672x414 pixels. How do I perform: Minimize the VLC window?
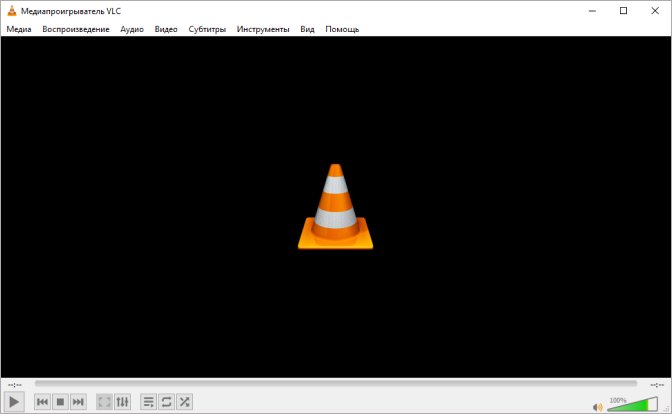[592, 11]
